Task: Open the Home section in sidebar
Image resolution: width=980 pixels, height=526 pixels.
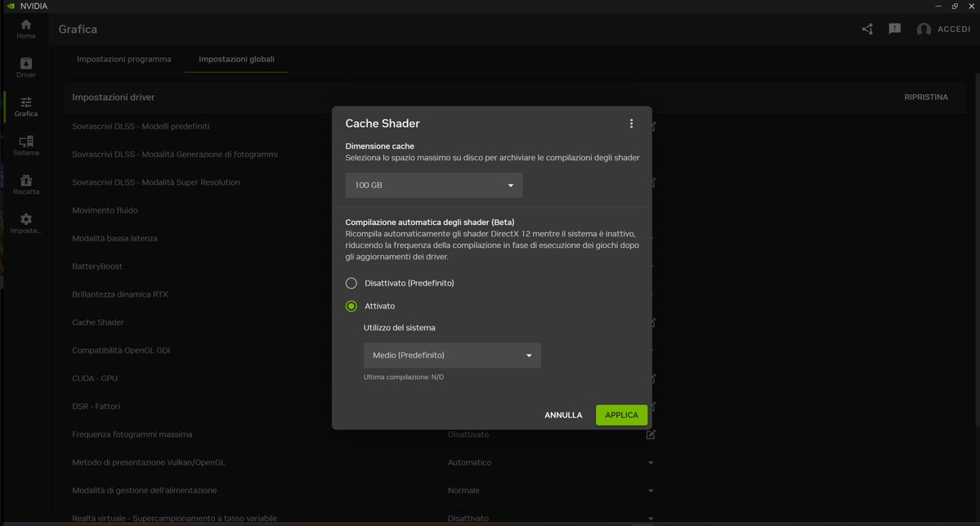Action: pyautogui.click(x=25, y=29)
